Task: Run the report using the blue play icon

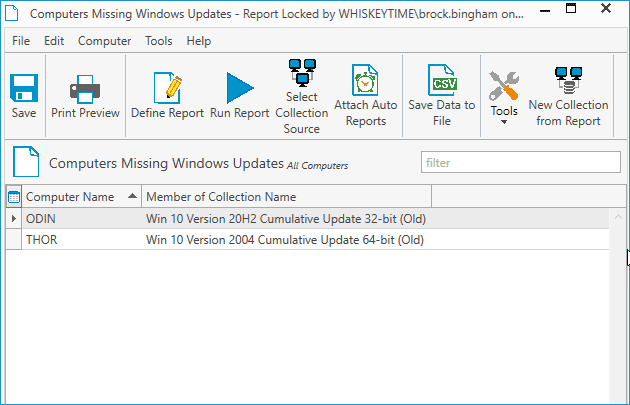Action: (x=240, y=88)
